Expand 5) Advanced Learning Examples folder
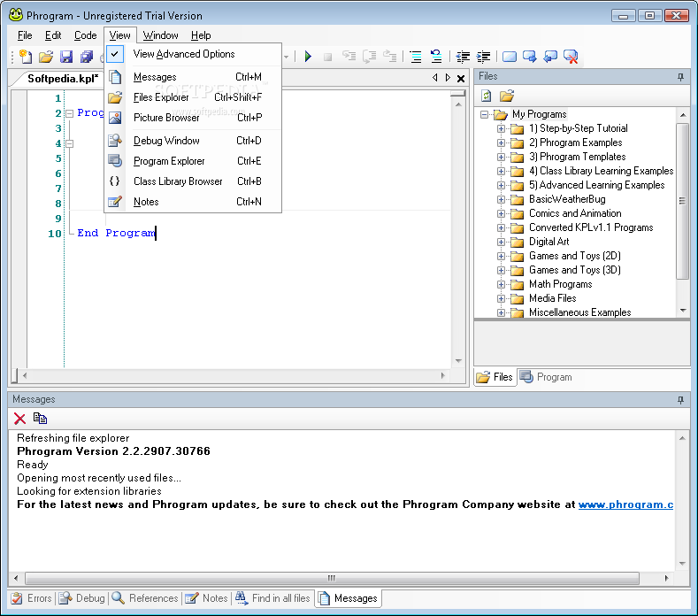This screenshot has width=698, height=616. point(501,185)
